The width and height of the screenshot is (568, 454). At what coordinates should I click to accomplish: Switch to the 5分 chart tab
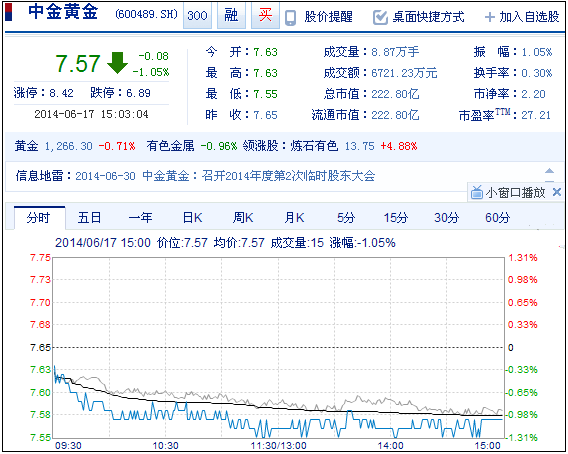pos(346,218)
